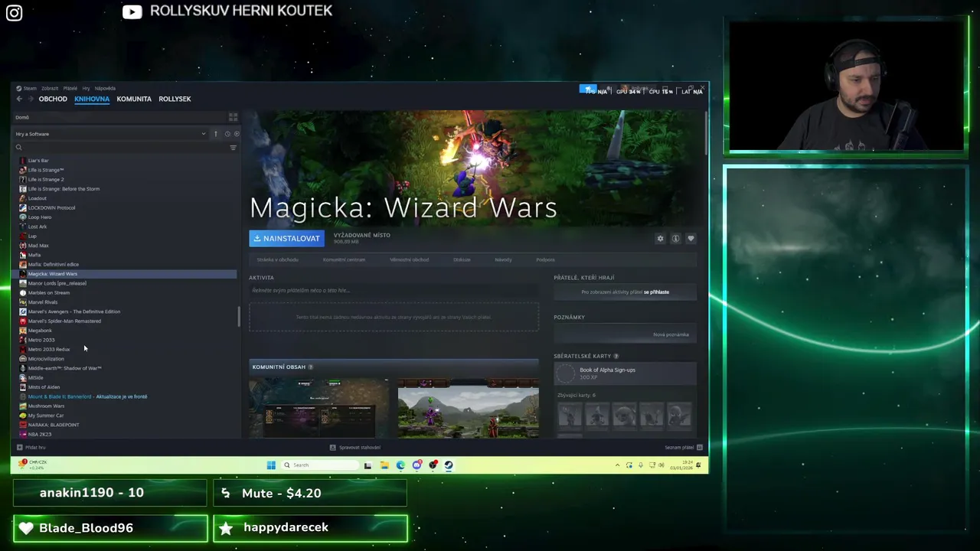Click the YouTube logo in overlay
This screenshot has width=980, height=551.
point(132,11)
